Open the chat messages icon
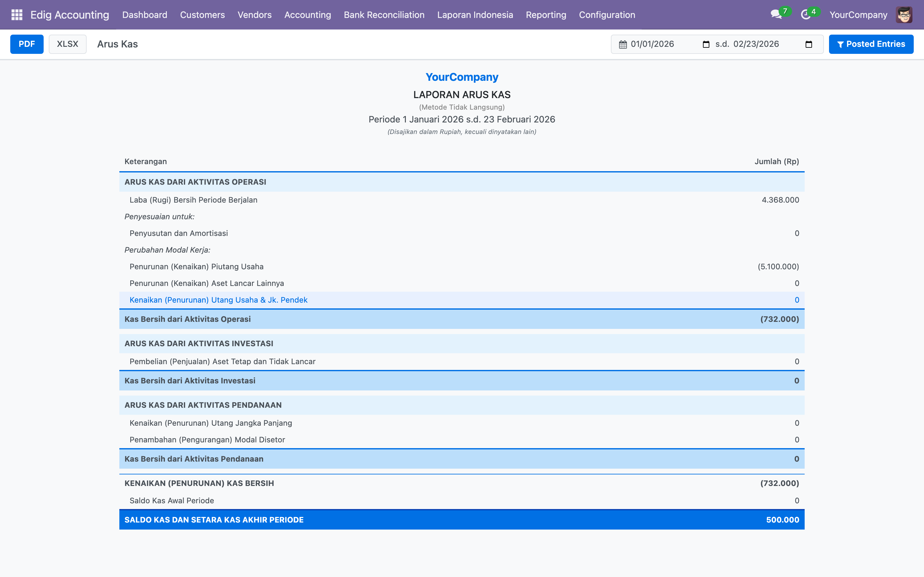This screenshot has height=577, width=924. pos(776,15)
